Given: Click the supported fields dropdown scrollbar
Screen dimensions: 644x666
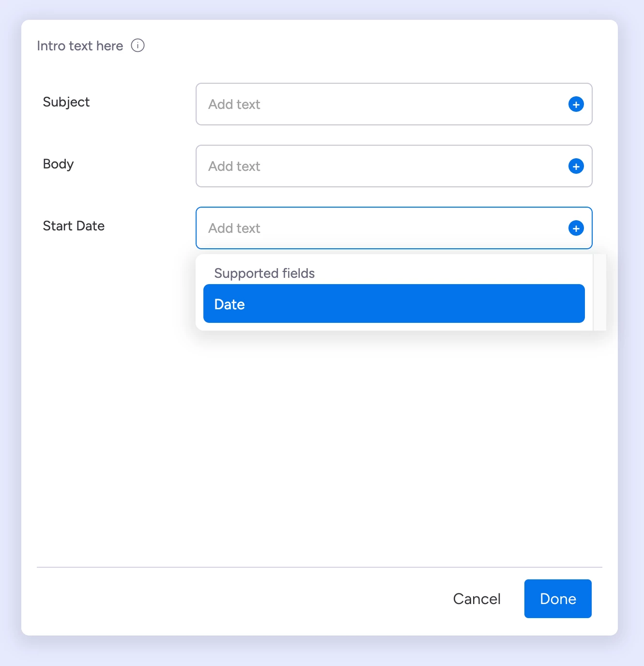Looking at the screenshot, I should point(599,292).
